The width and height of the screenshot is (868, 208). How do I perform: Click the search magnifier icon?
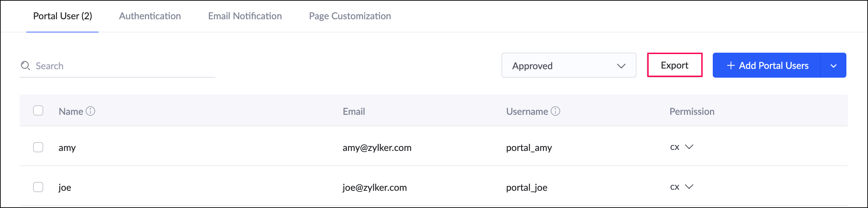pyautogui.click(x=25, y=66)
